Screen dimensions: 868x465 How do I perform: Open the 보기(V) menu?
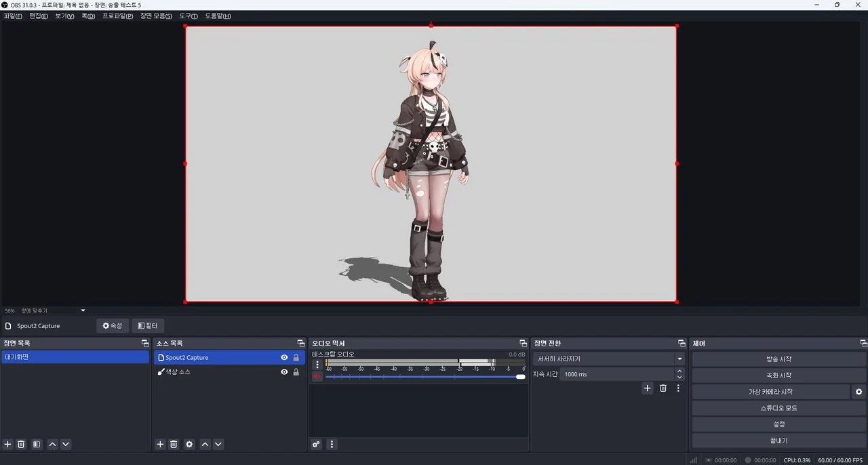(x=64, y=16)
